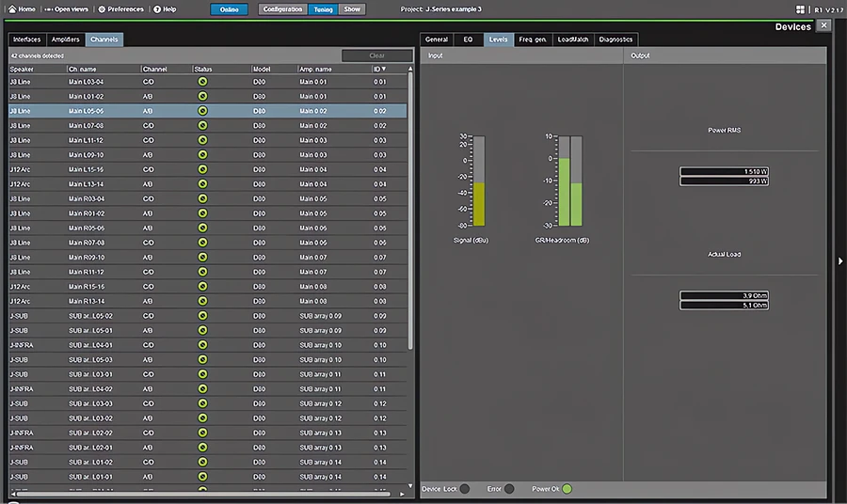Expand the right side panel arrow
847x504 pixels.
pyautogui.click(x=840, y=261)
